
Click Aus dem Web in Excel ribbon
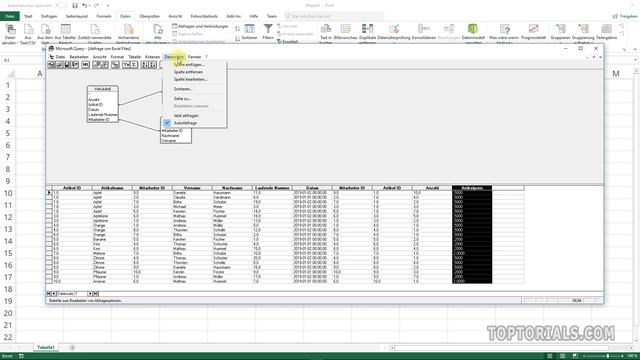pos(45,33)
